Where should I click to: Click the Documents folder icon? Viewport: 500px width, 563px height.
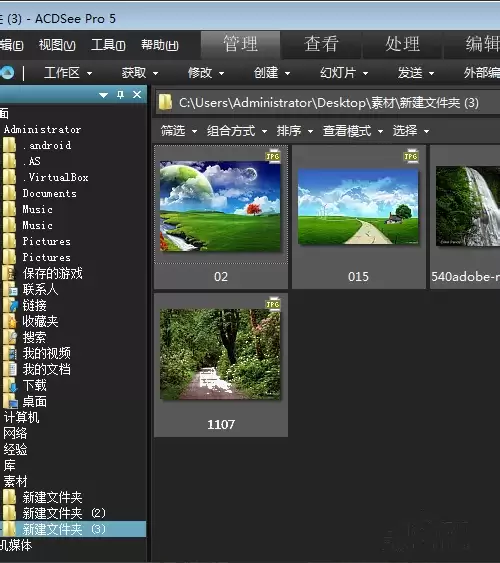click(x=10, y=194)
